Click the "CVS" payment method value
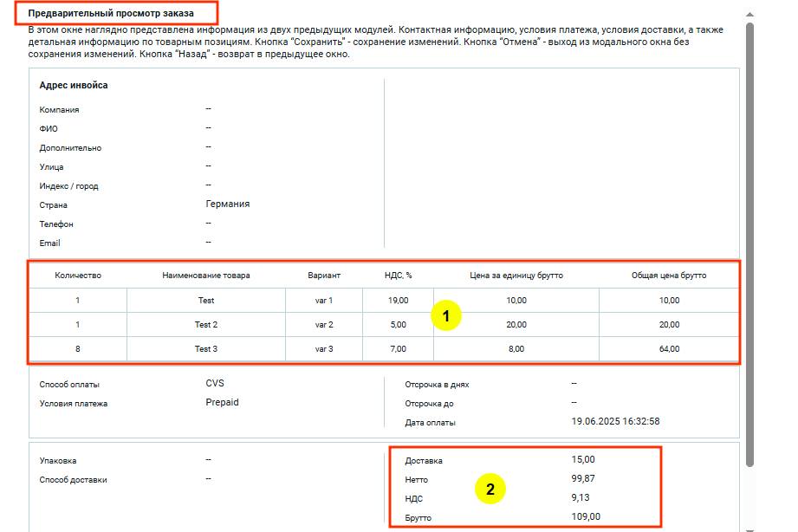 (x=215, y=383)
